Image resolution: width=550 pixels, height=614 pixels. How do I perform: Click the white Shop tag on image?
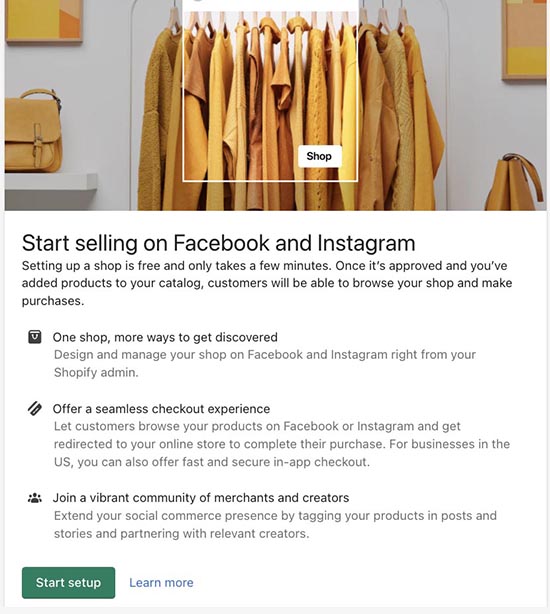click(x=319, y=156)
